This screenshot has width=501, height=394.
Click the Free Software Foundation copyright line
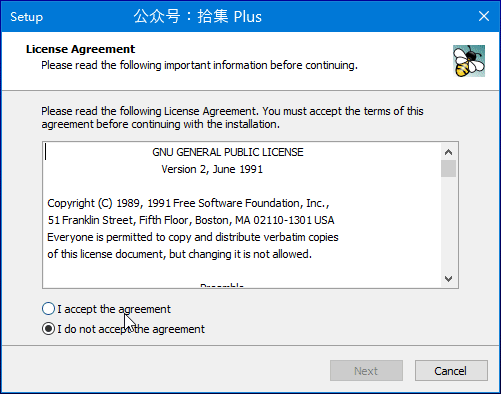[x=188, y=203]
